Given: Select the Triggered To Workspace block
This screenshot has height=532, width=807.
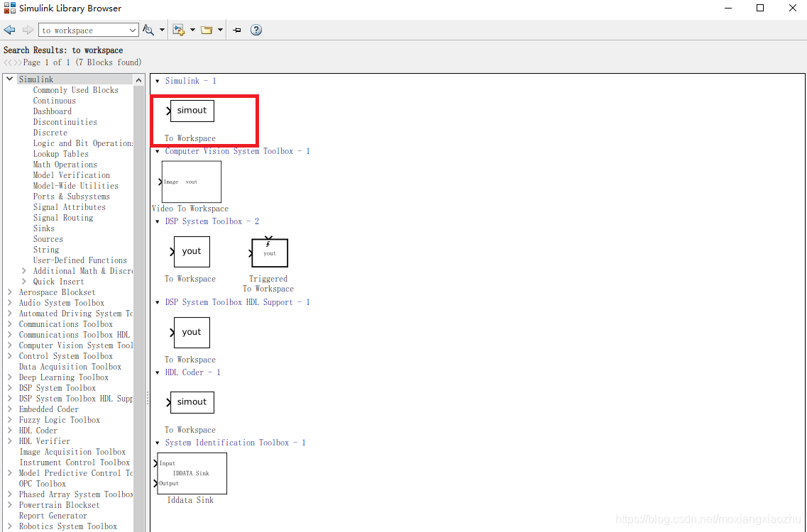Looking at the screenshot, I should (269, 252).
